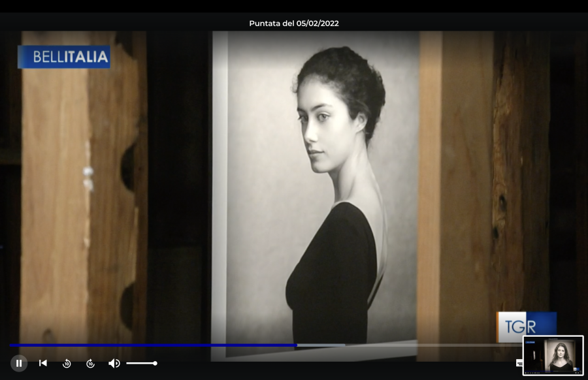Skip forward 10 seconds
This screenshot has width=588, height=380.
point(90,363)
